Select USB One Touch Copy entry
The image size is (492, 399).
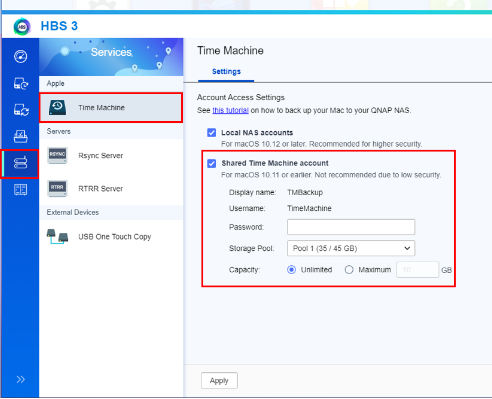(x=111, y=236)
